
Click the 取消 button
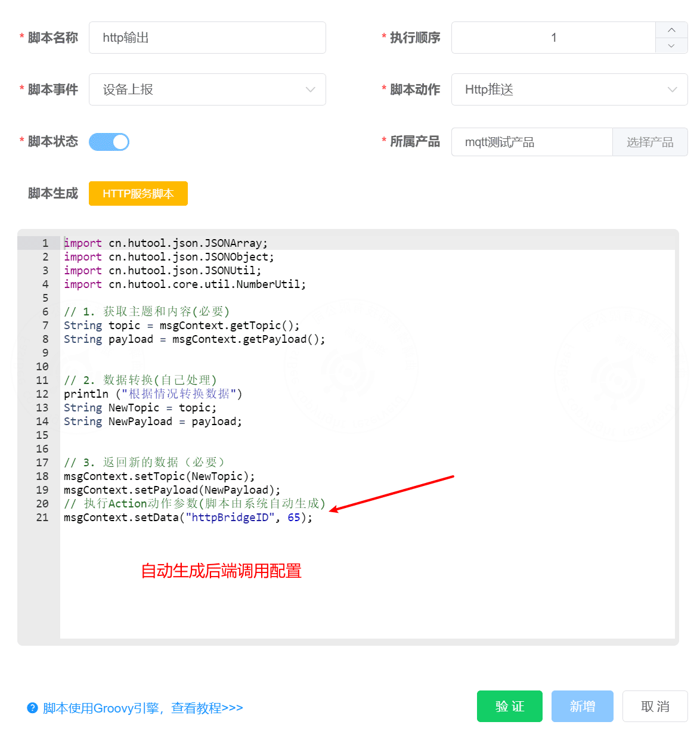[x=655, y=707]
